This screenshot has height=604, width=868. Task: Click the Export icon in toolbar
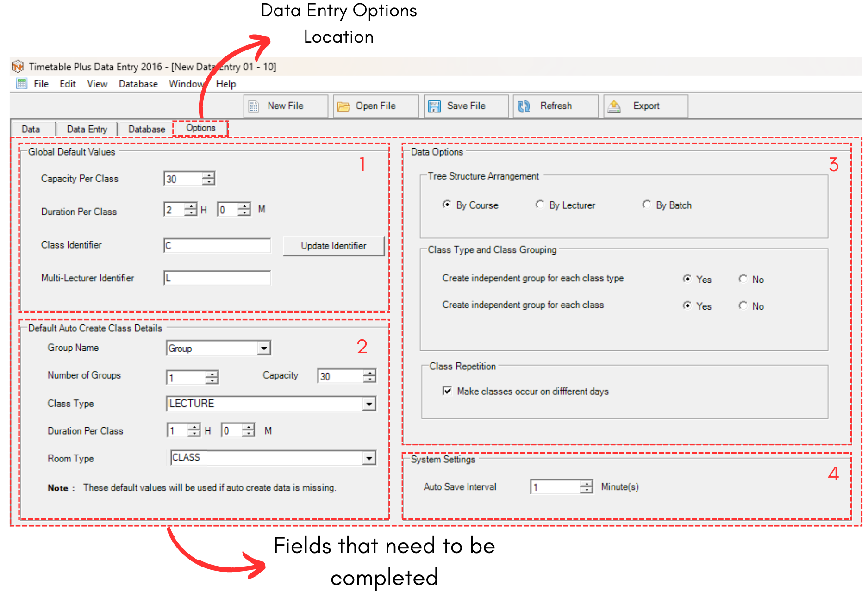coord(614,106)
